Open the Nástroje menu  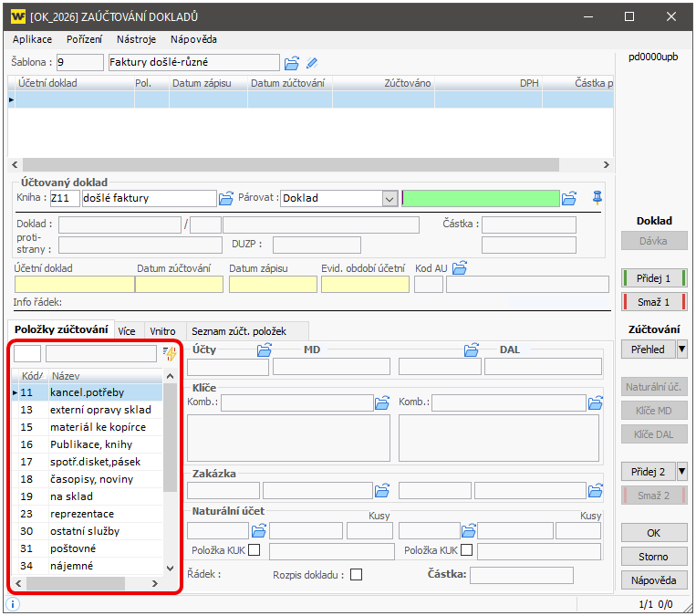(136, 39)
